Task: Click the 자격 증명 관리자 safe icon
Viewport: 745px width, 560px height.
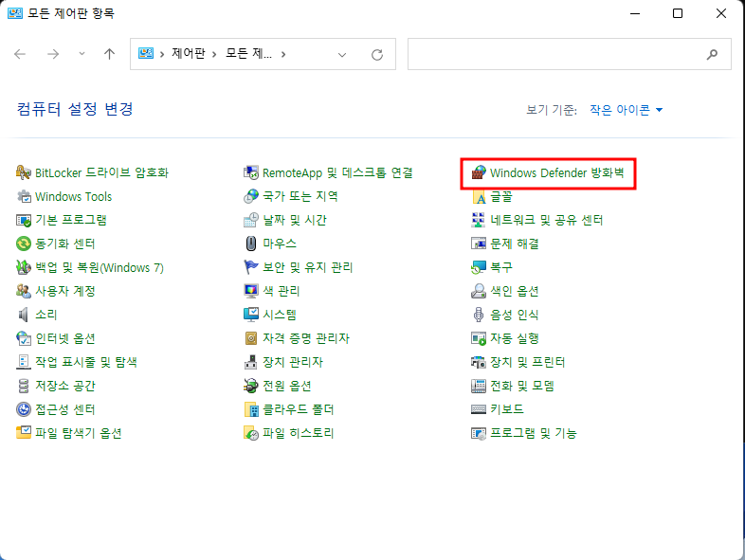Action: [251, 338]
